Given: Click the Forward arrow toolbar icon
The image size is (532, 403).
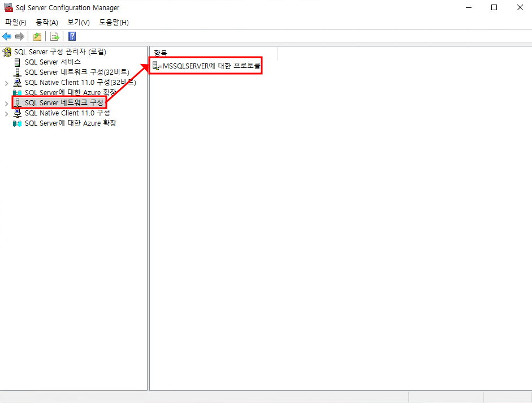Looking at the screenshot, I should click(x=20, y=36).
